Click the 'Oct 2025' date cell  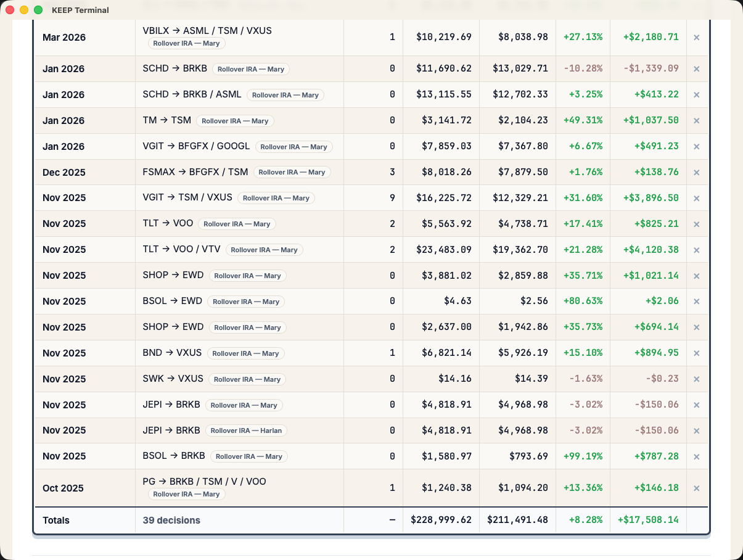click(x=63, y=488)
